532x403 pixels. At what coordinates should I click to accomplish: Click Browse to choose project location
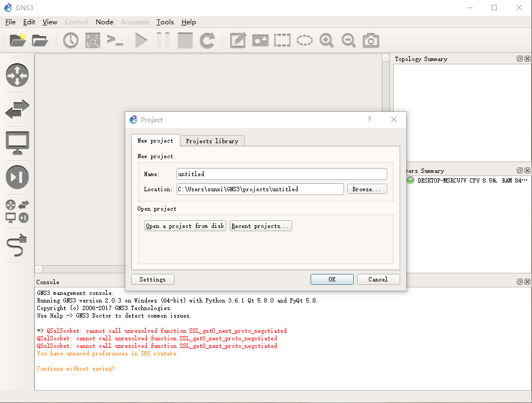point(367,189)
